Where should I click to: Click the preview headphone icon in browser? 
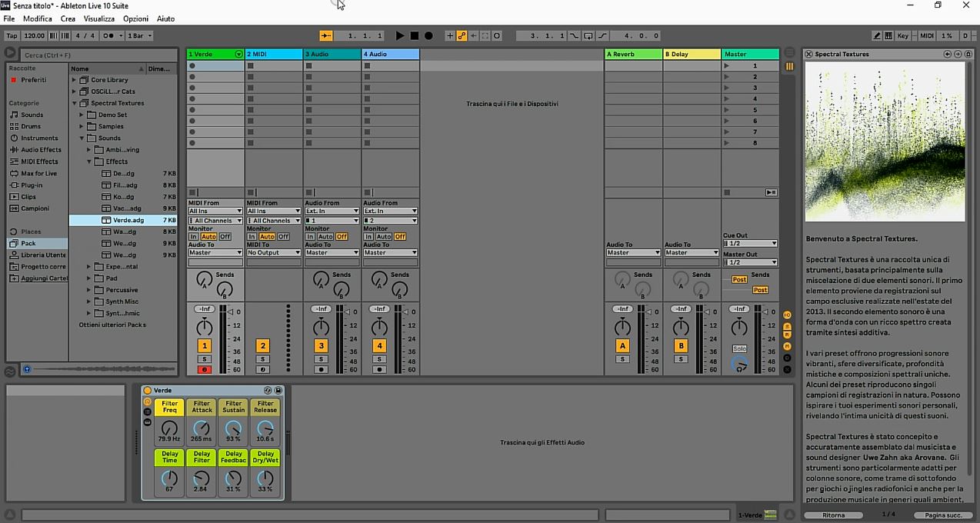pos(27,369)
